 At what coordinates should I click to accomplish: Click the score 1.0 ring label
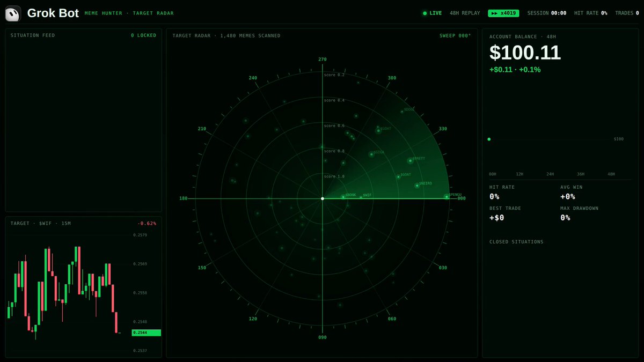click(x=334, y=176)
